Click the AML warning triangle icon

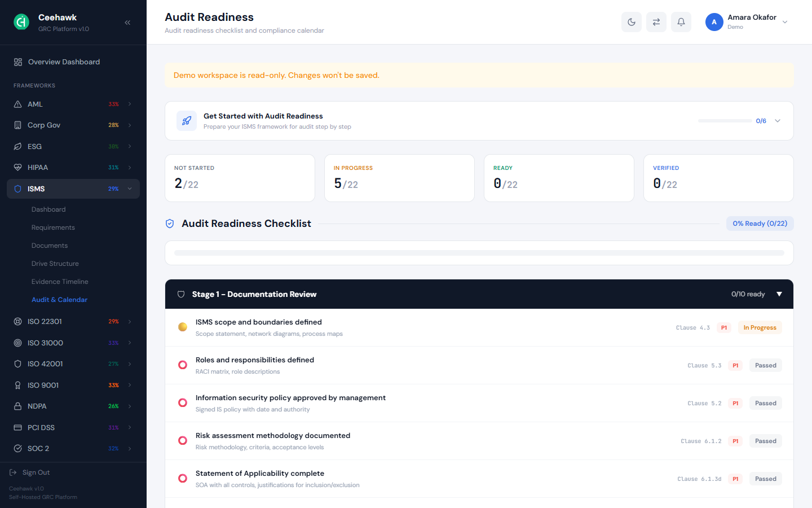click(x=17, y=104)
